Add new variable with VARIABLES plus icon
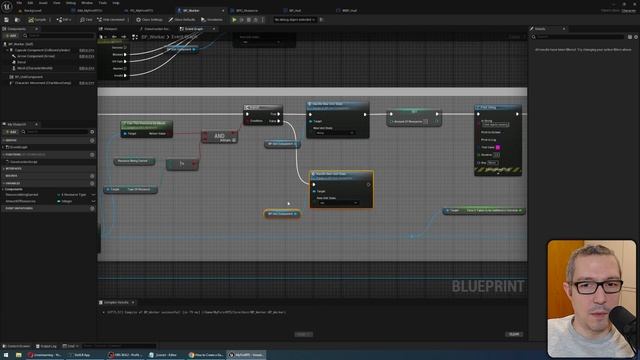 (x=92, y=183)
